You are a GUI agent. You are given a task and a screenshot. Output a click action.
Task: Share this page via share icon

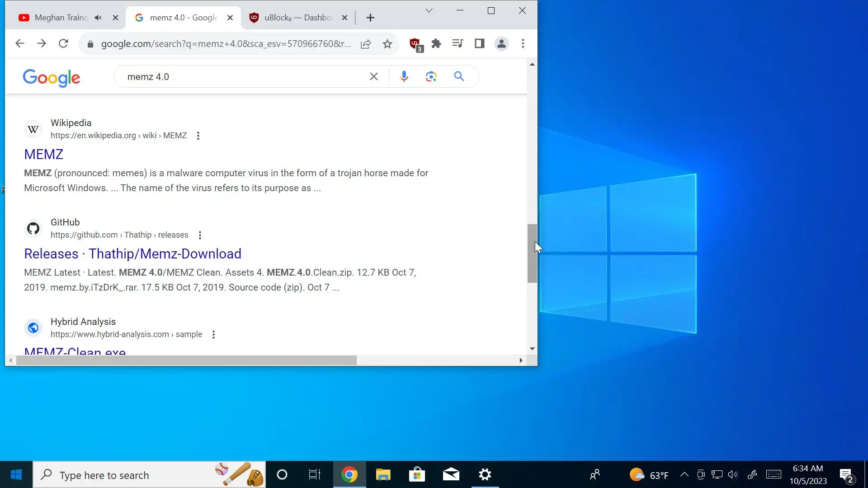click(x=366, y=44)
